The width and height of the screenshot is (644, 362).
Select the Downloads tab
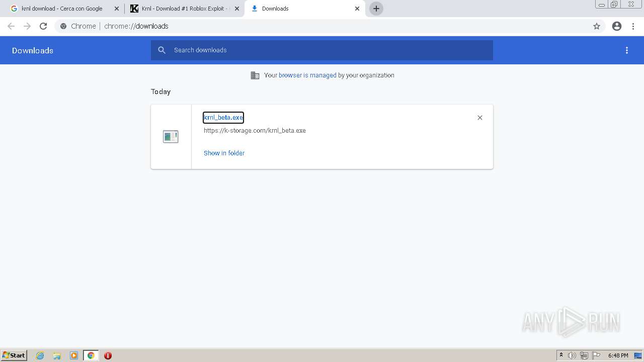click(x=305, y=9)
